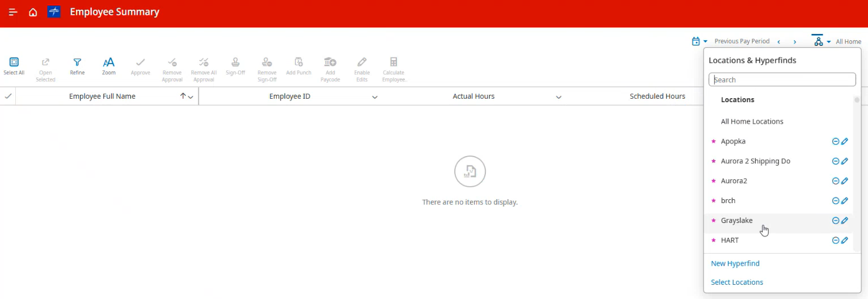The image size is (868, 299).
Task: Select the Grayslake location
Action: (736, 221)
